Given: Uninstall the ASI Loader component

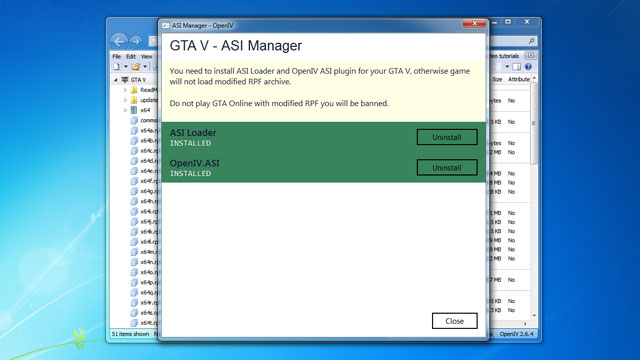Looking at the screenshot, I should pyautogui.click(x=447, y=137).
